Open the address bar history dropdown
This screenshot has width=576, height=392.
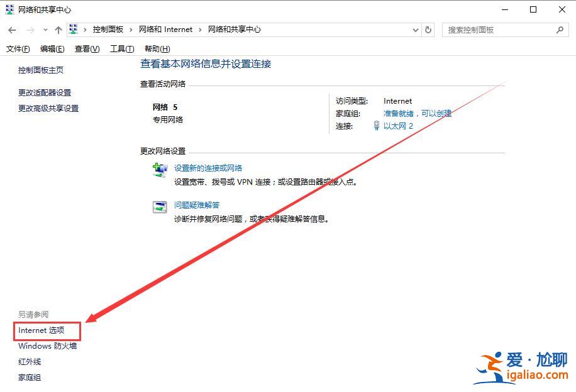(x=414, y=29)
